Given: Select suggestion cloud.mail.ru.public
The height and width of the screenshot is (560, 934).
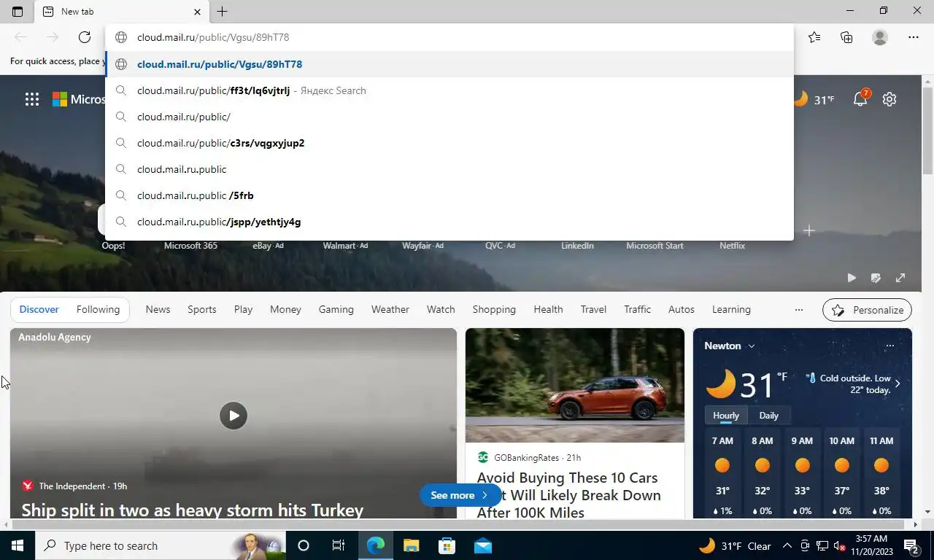Looking at the screenshot, I should 449,169.
